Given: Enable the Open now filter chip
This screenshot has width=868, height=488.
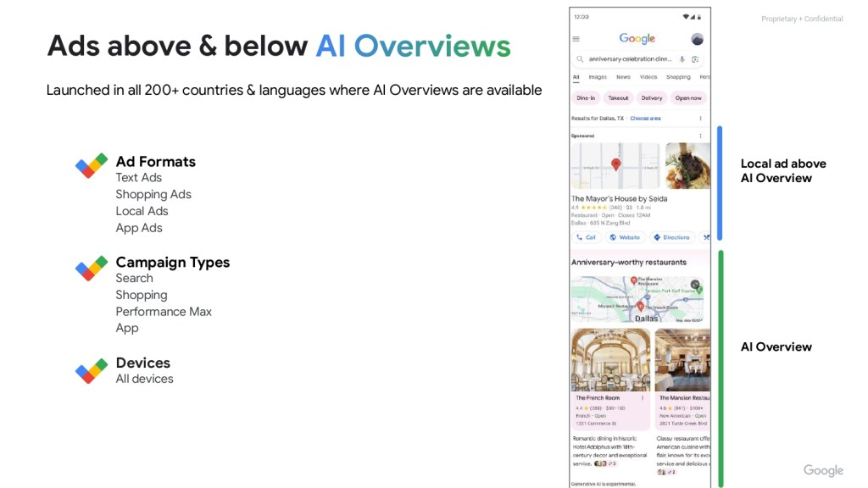Looking at the screenshot, I should coord(688,98).
